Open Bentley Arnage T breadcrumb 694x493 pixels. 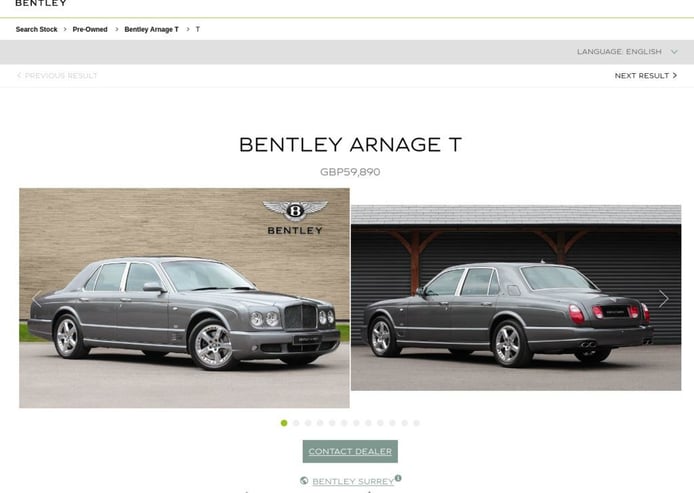(x=151, y=29)
